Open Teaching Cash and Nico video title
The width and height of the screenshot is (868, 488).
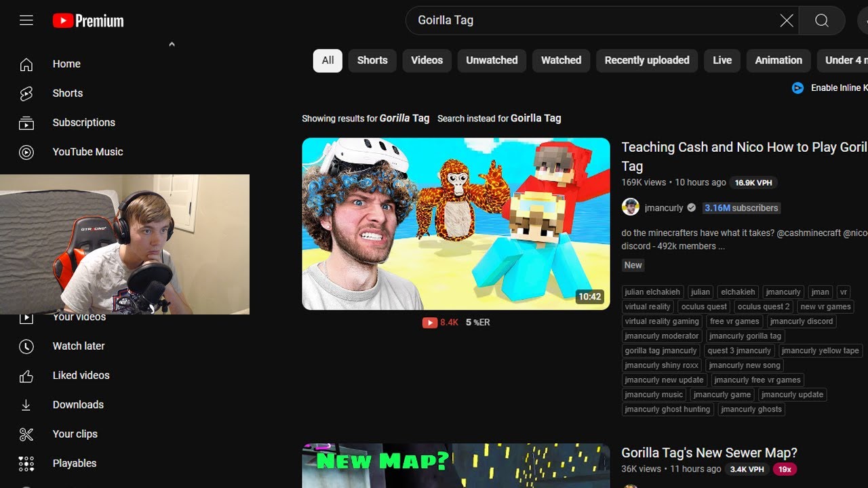[744, 157]
